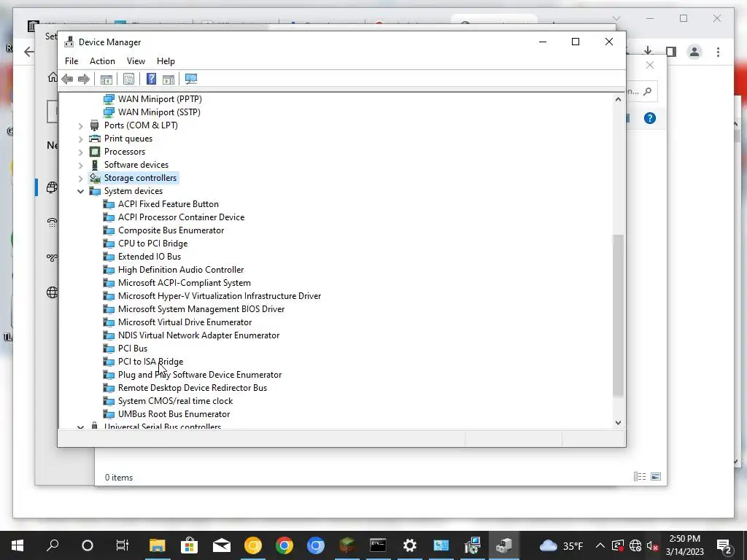This screenshot has width=747, height=560.
Task: Open the browser three-dot menu
Action: tap(718, 52)
